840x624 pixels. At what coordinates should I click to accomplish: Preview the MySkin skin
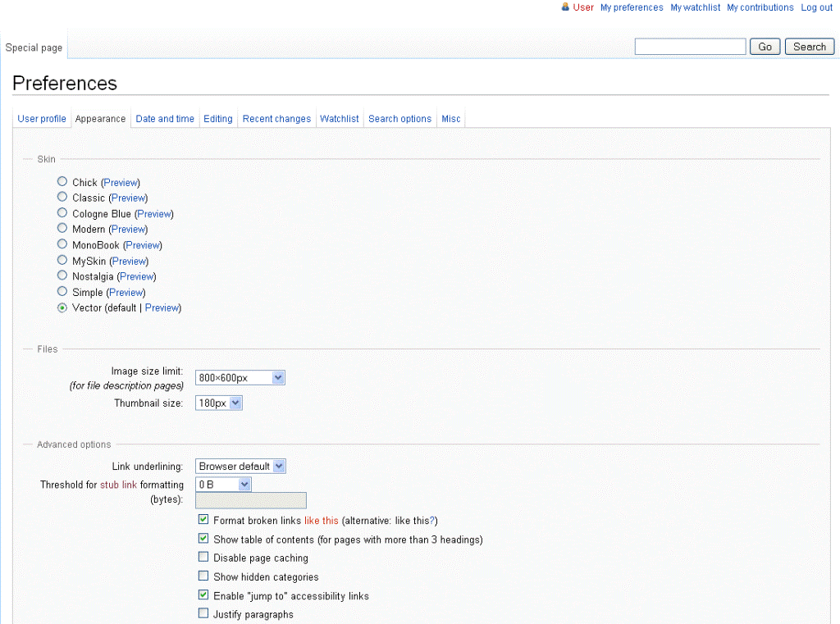click(x=129, y=261)
